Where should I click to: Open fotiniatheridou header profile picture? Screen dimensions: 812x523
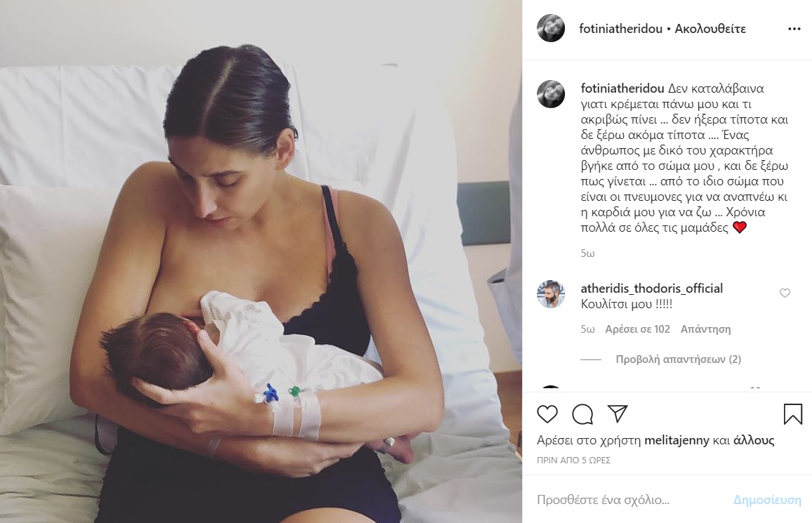click(551, 29)
